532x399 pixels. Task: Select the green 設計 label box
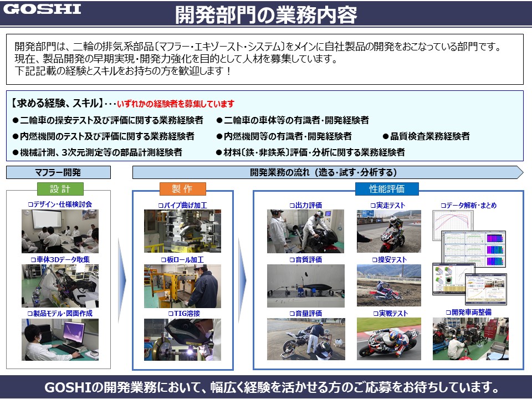(60, 189)
